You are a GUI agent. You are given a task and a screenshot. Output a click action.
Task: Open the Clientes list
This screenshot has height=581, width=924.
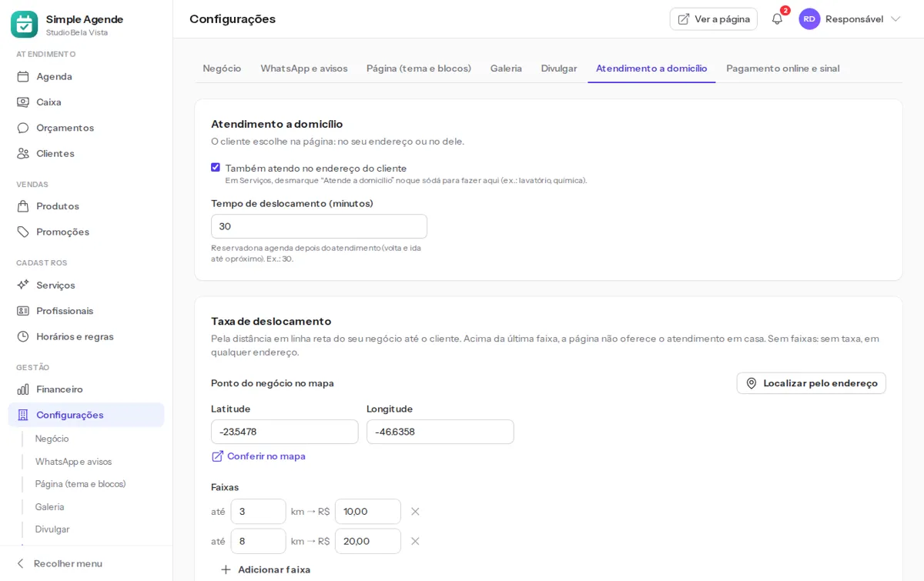pyautogui.click(x=86, y=153)
